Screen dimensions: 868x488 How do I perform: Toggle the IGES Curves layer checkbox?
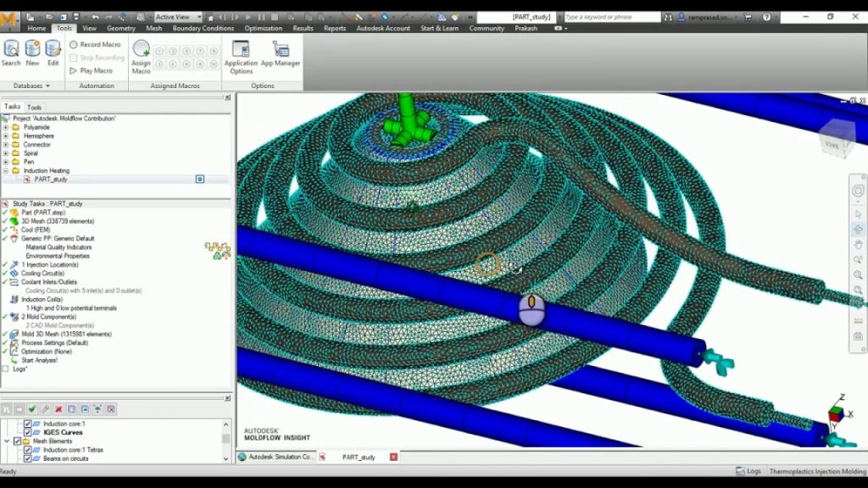27,432
